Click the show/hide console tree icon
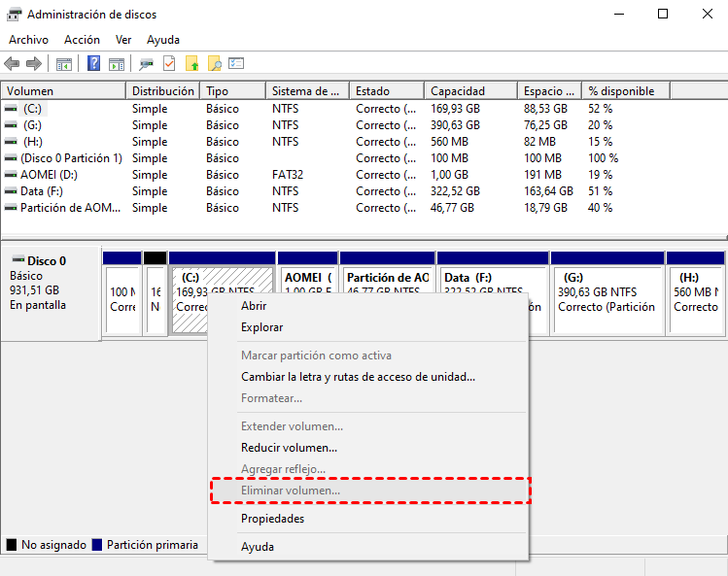The width and height of the screenshot is (728, 576). [x=64, y=64]
